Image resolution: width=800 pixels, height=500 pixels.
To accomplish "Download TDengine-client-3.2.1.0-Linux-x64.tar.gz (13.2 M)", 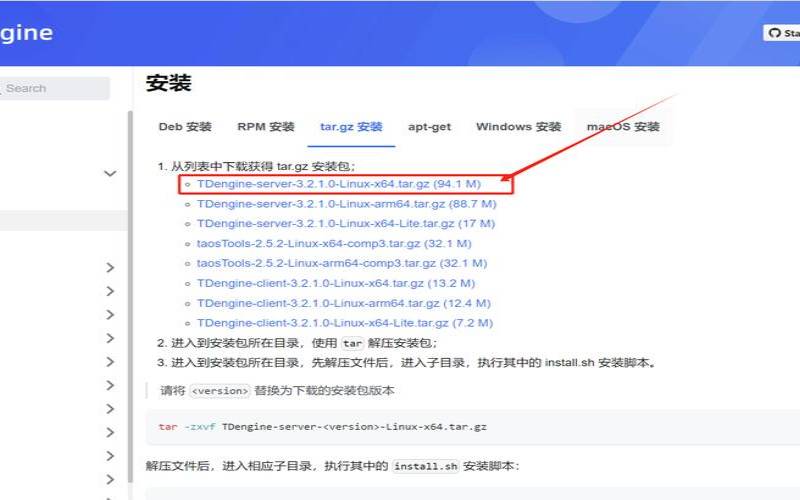I will pyautogui.click(x=336, y=283).
